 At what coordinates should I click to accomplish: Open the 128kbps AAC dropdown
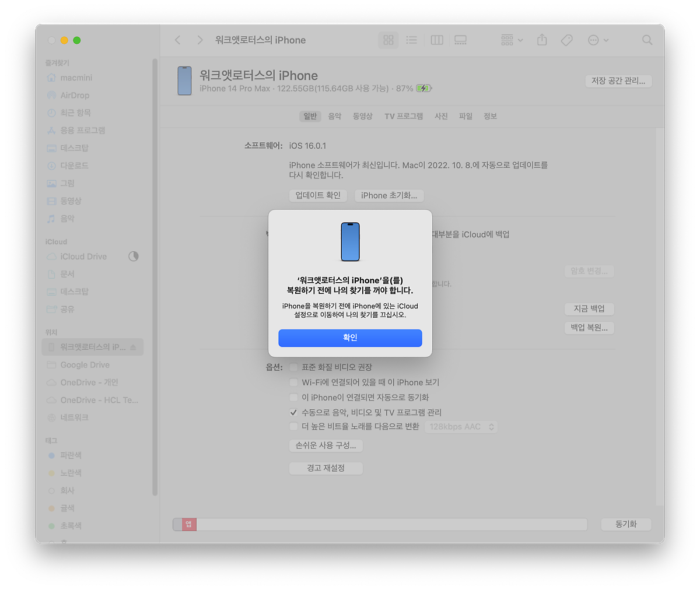point(461,427)
